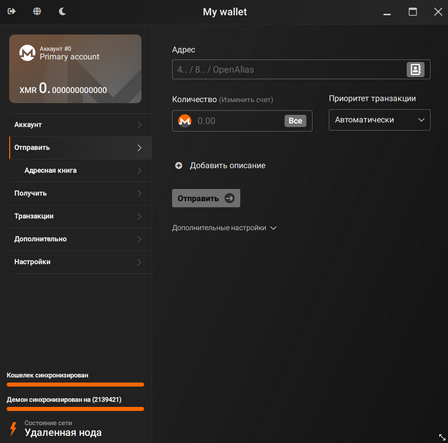Click the Демон синхронизирован progress bar
The image size is (448, 443).
coord(75,409)
